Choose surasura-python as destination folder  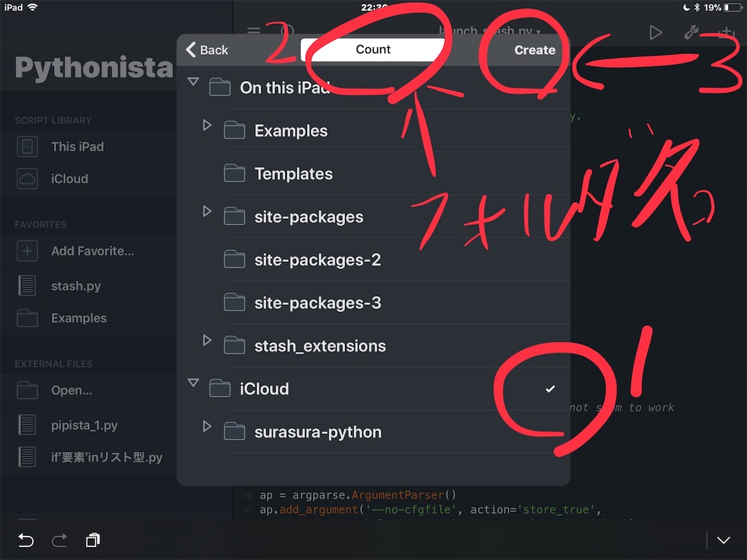click(x=373, y=432)
